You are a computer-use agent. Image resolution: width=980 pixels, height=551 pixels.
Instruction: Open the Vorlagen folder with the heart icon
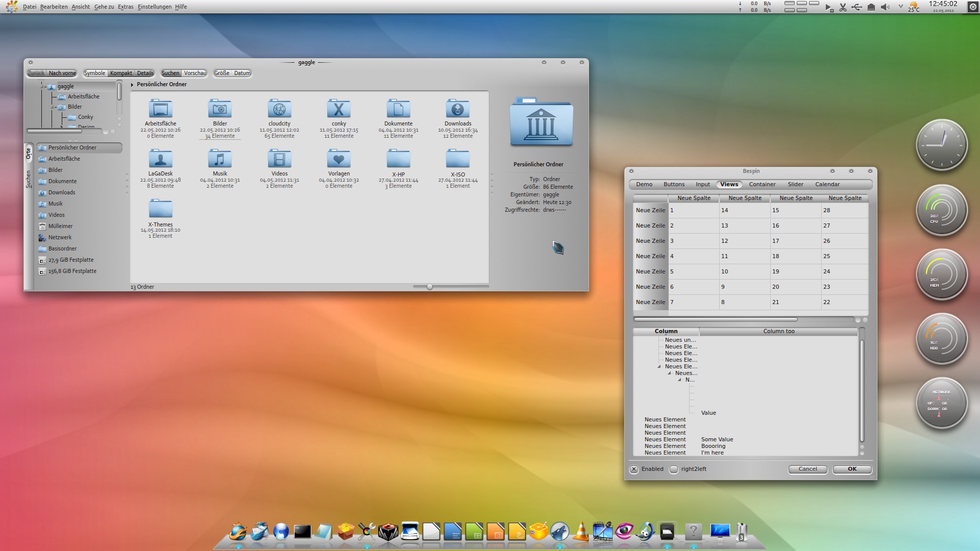(x=339, y=159)
